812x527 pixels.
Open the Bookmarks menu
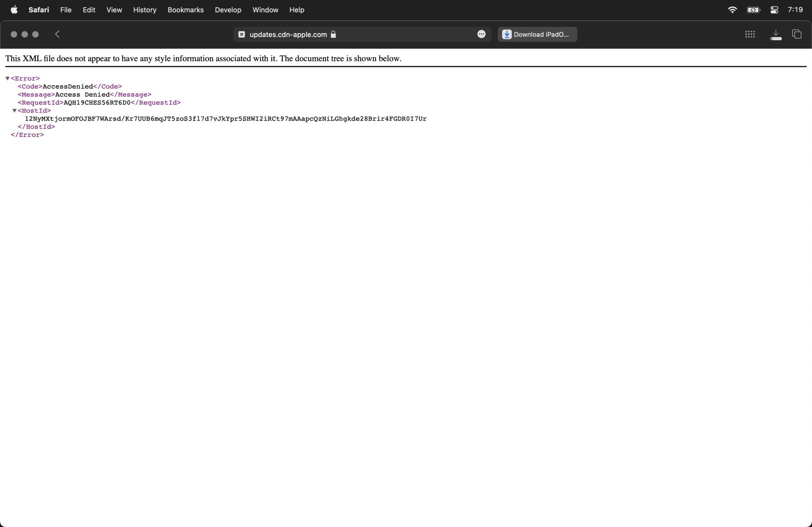[x=186, y=10]
